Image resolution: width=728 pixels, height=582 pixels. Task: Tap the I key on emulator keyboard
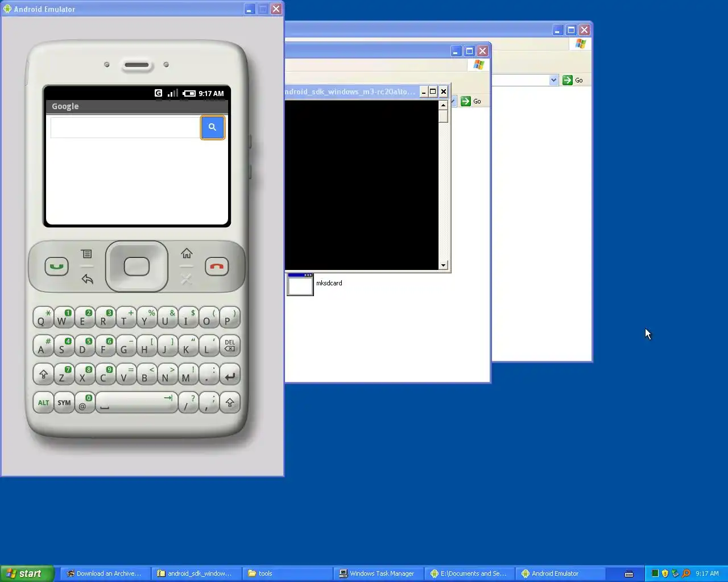188,318
